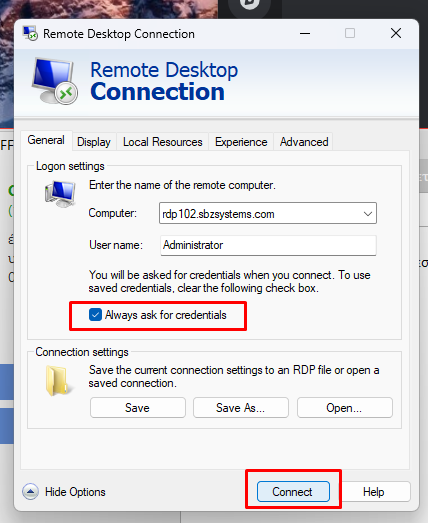The width and height of the screenshot is (428, 523).
Task: Select the General tab
Action: (46, 140)
